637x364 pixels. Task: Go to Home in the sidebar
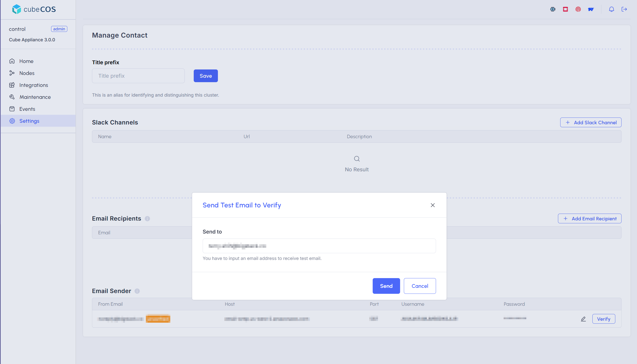click(38, 61)
